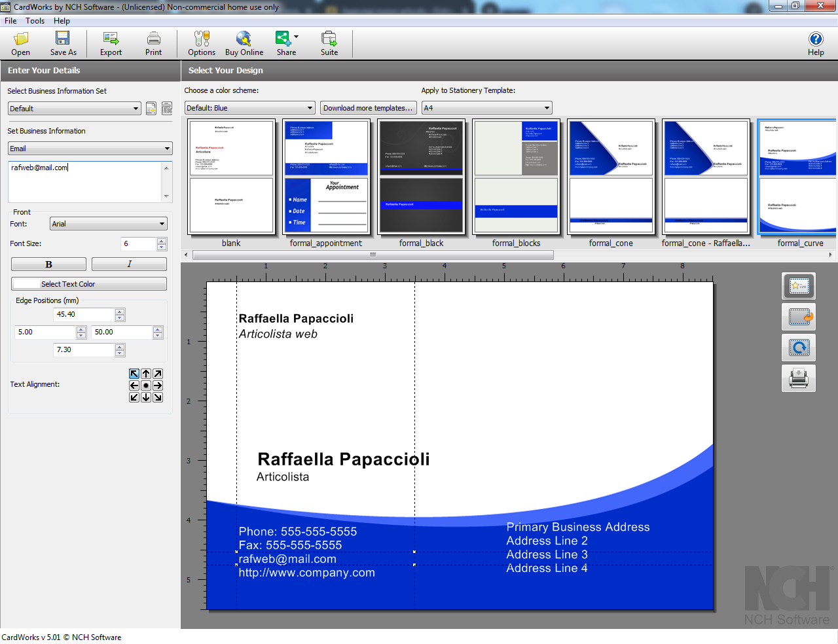This screenshot has height=644, width=838.
Task: Click the Select Text Color button
Action: [89, 284]
